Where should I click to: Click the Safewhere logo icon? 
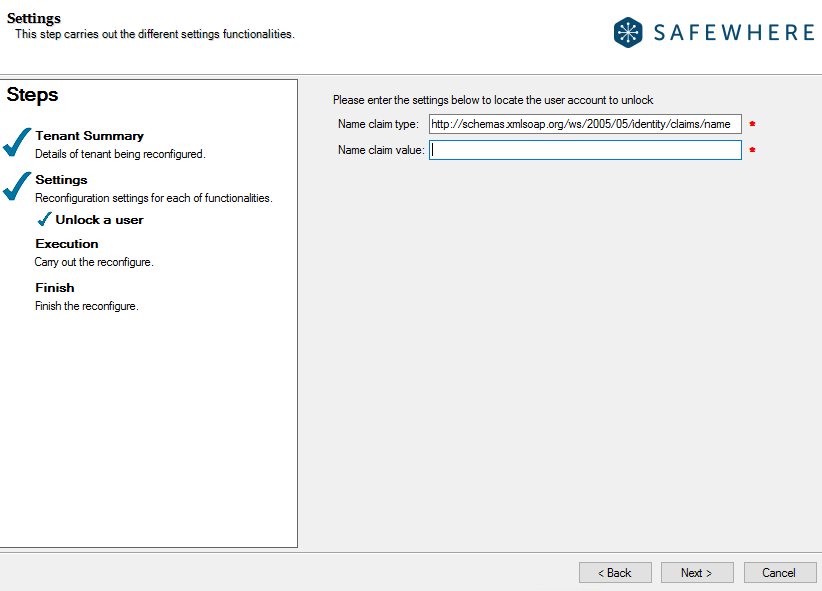pyautogui.click(x=628, y=33)
